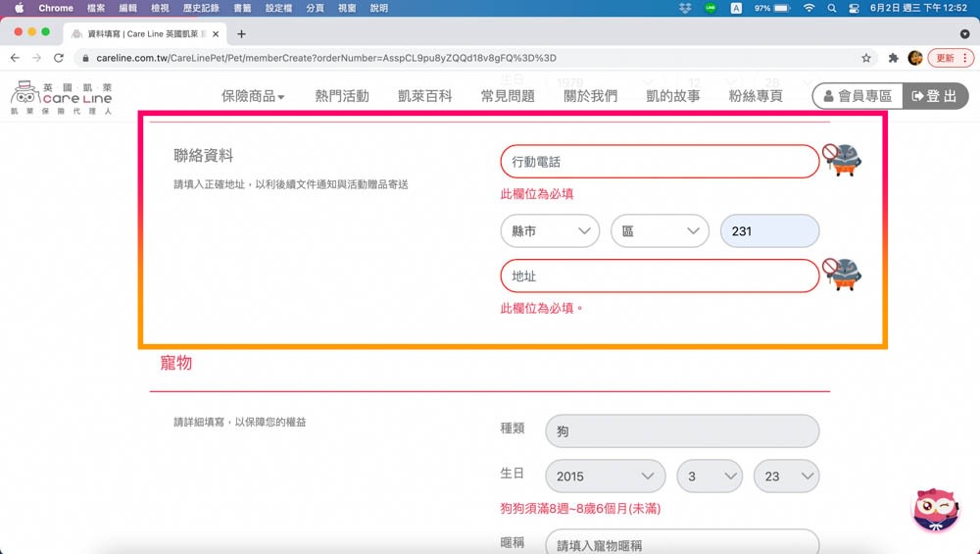Expand the birth year 2015 dropdown
The width and height of the screenshot is (980, 554).
pyautogui.click(x=605, y=476)
